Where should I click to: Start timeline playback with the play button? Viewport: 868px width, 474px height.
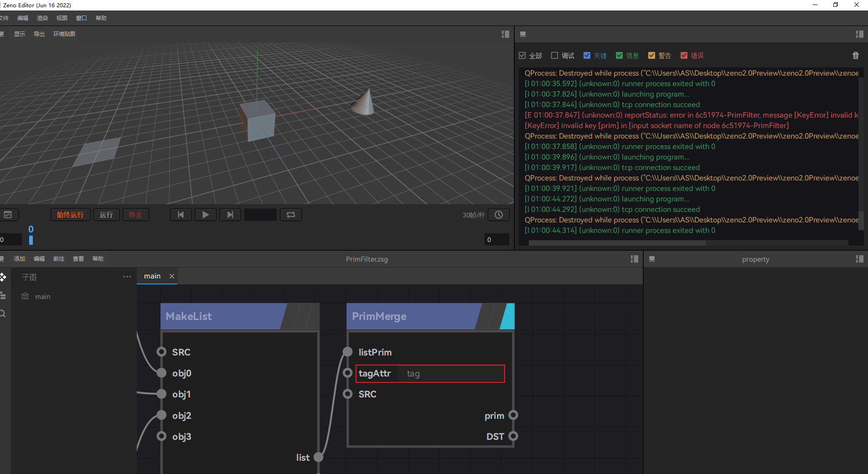tap(206, 215)
